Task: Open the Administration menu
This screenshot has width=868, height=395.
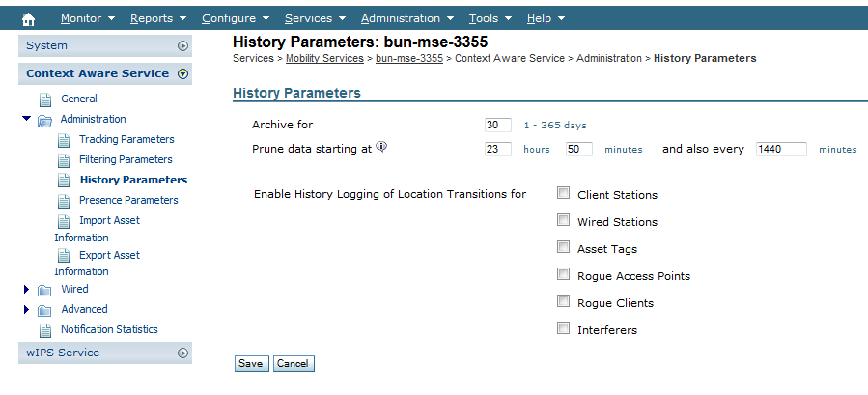Action: pyautogui.click(x=406, y=18)
